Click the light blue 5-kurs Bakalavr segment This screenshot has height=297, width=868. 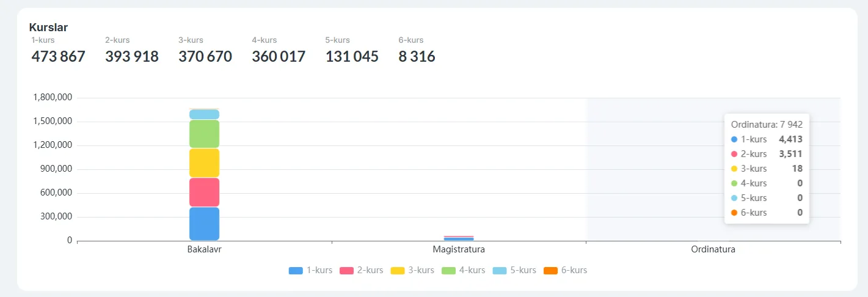[x=204, y=114]
